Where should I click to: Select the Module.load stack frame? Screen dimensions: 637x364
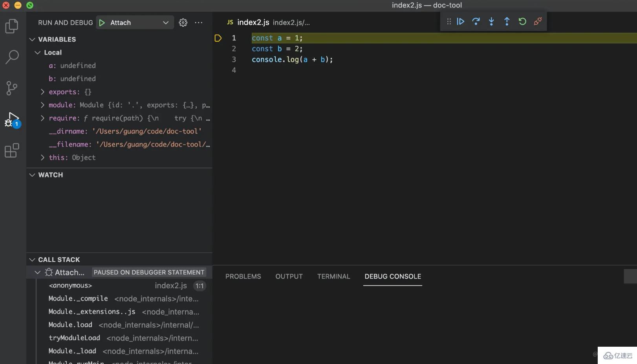pyautogui.click(x=119, y=325)
